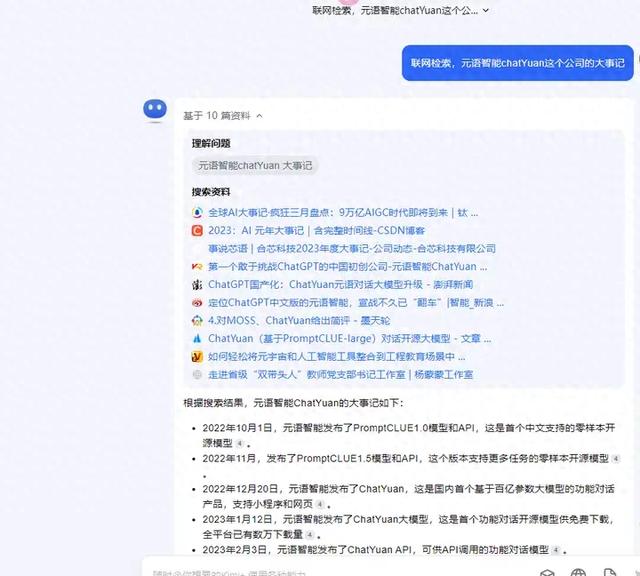Open the 事说芯语 | 合芯科技2023年度大事记 link
This screenshot has height=576, width=640.
click(352, 249)
